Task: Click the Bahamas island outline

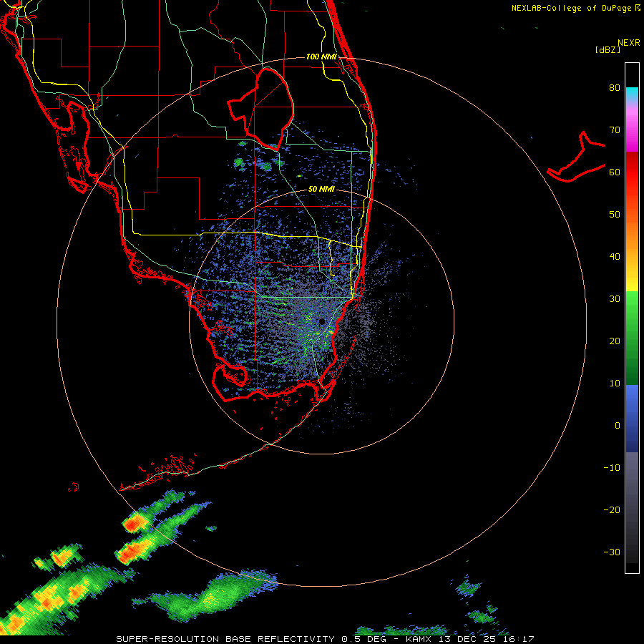Action: coord(576,157)
